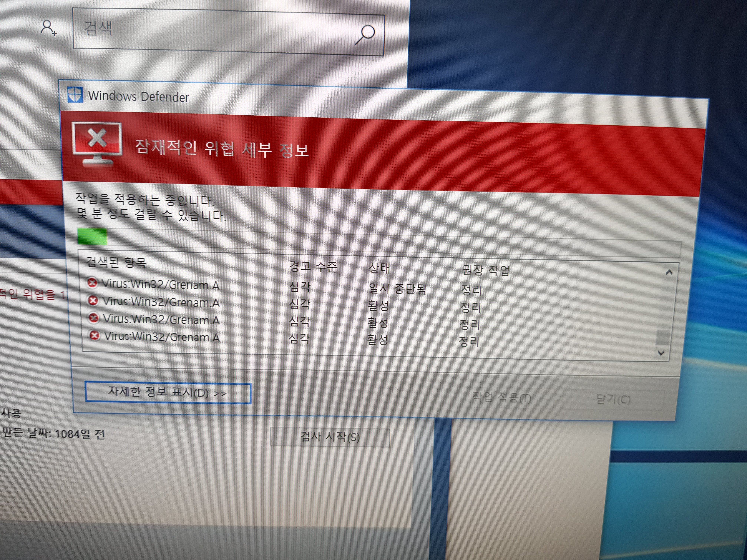Screen dimensions: 747x560
Task: Click the 권장 작업 column header
Action: pos(485,270)
